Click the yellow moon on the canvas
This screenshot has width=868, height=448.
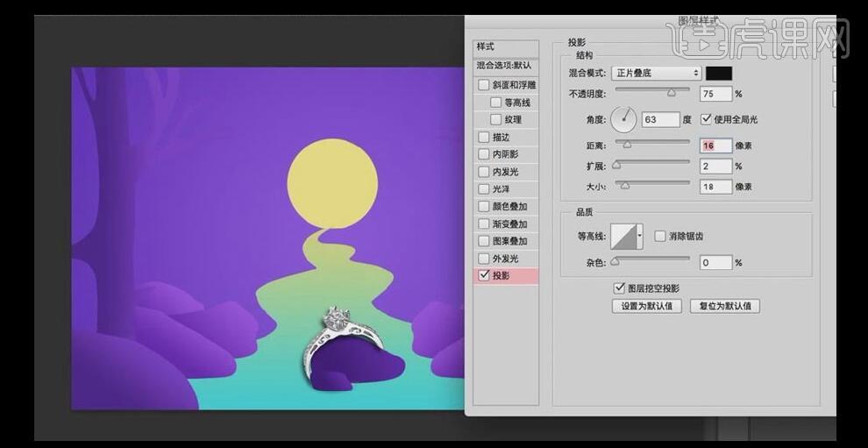click(332, 185)
